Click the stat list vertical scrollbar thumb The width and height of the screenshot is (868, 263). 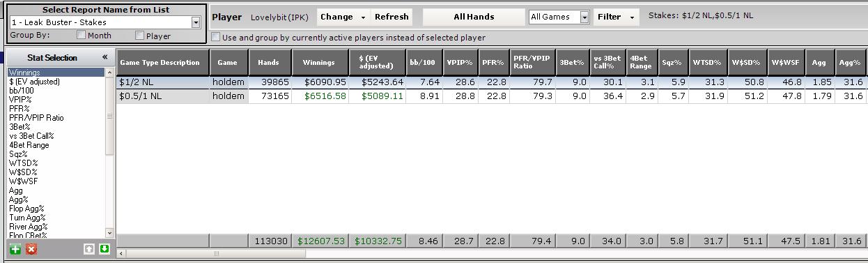click(x=109, y=115)
